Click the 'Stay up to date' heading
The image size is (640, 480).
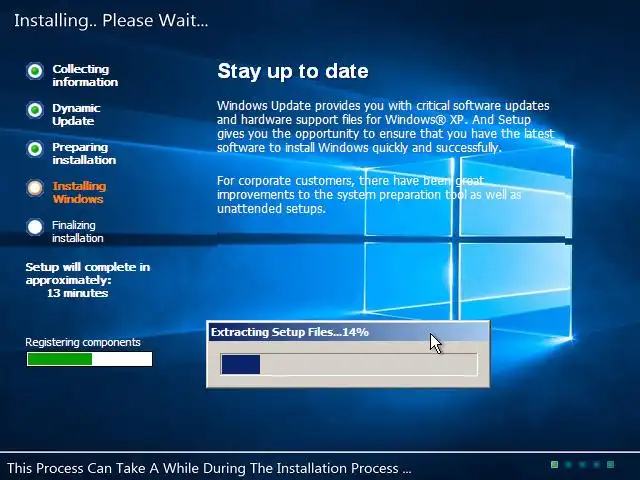(293, 71)
